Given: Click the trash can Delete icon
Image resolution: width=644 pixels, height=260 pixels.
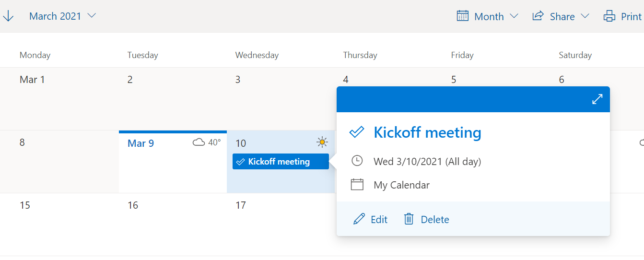Looking at the screenshot, I should click(409, 219).
